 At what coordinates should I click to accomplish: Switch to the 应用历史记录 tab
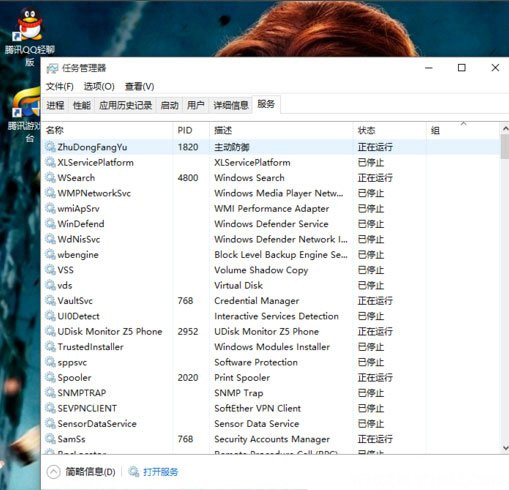point(125,105)
